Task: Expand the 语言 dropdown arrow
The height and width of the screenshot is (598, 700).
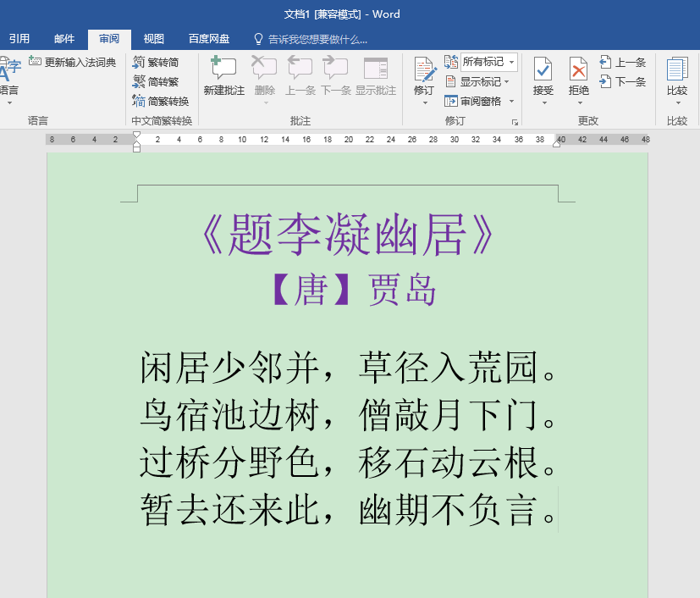Action: click(x=9, y=103)
